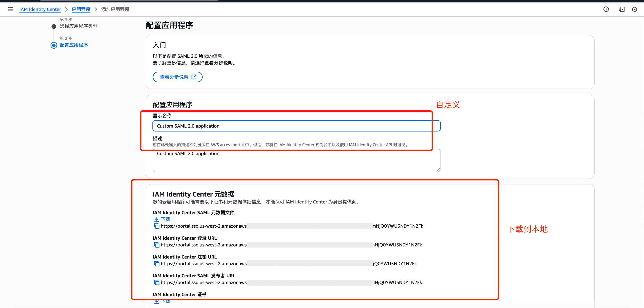This screenshot has height=308, width=644.
Task: Click the 查看分步说明 button
Action: coord(178,77)
